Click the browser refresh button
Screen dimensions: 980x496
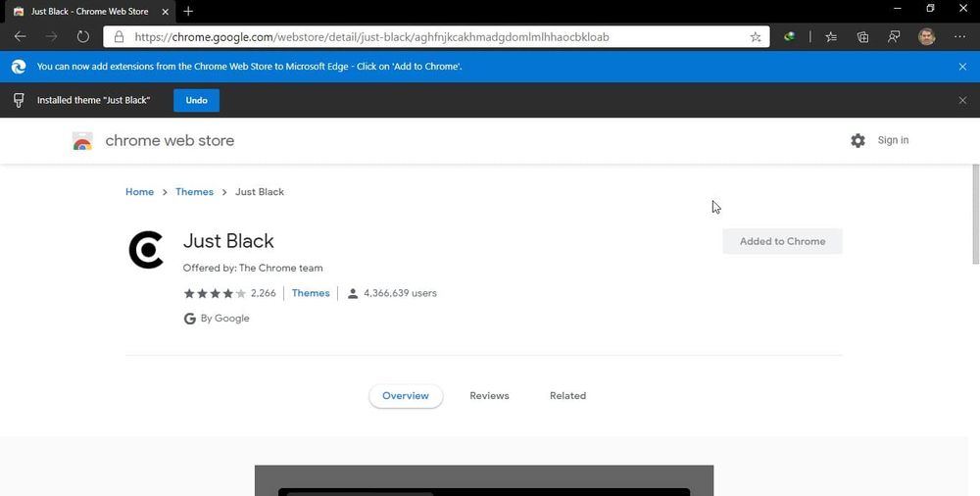click(x=82, y=37)
